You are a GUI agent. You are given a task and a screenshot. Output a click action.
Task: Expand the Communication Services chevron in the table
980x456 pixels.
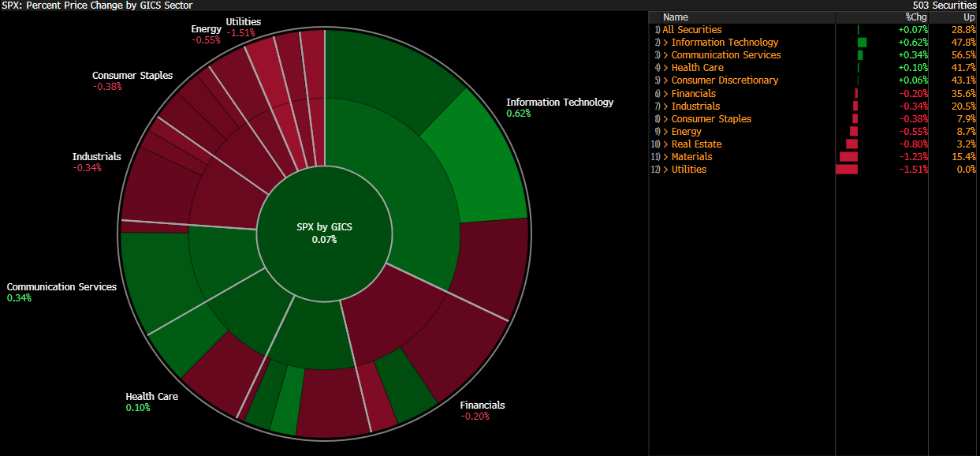pyautogui.click(x=666, y=55)
